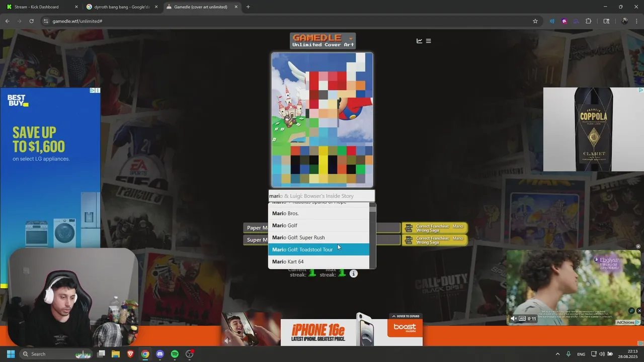The image size is (644, 362).
Task: Select suggestion 'Mario Golf: Toadstool Tour'
Action: pos(318,249)
